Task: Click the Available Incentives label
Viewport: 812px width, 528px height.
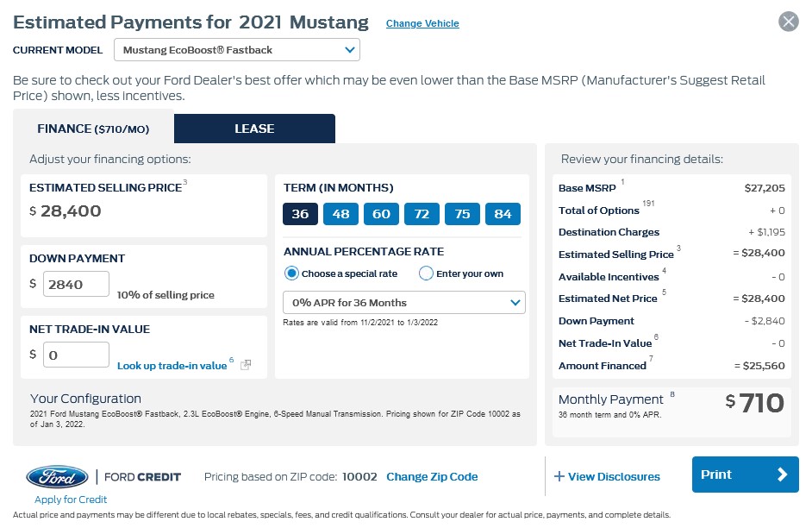Action: pos(609,277)
